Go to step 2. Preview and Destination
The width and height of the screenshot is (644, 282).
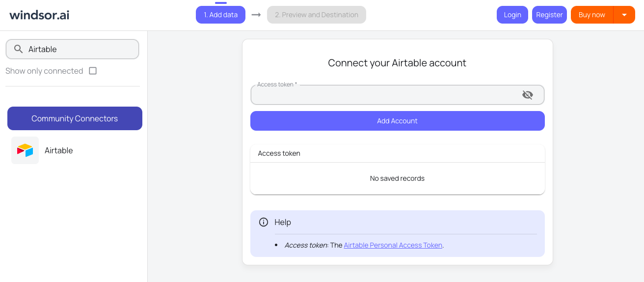[317, 15]
